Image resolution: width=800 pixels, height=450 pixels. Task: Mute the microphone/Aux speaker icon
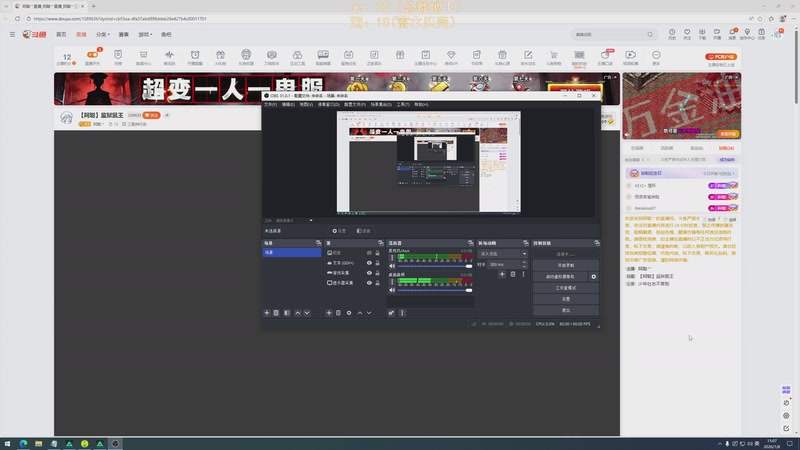(x=392, y=266)
